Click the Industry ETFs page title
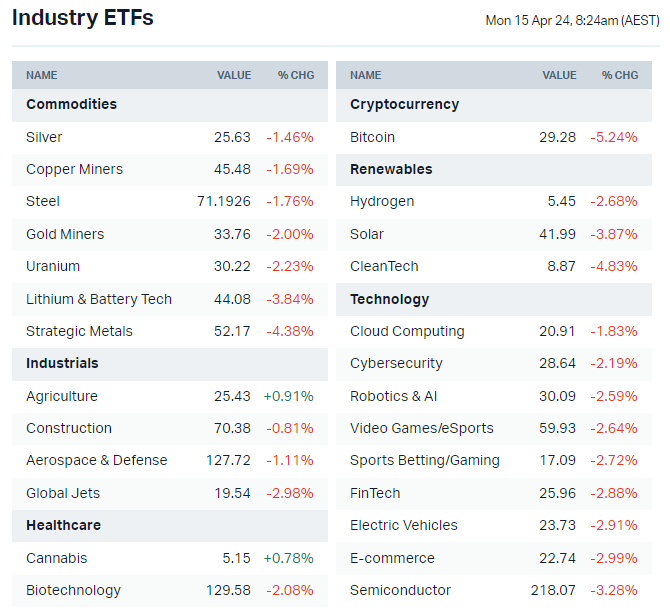The height and width of the screenshot is (611, 670). click(83, 18)
